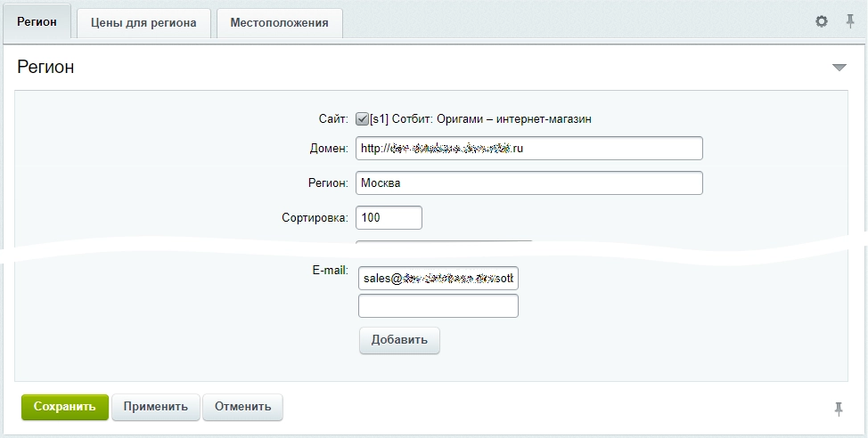Focus the empty second E-mail field
This screenshot has width=868, height=438.
coord(438,306)
